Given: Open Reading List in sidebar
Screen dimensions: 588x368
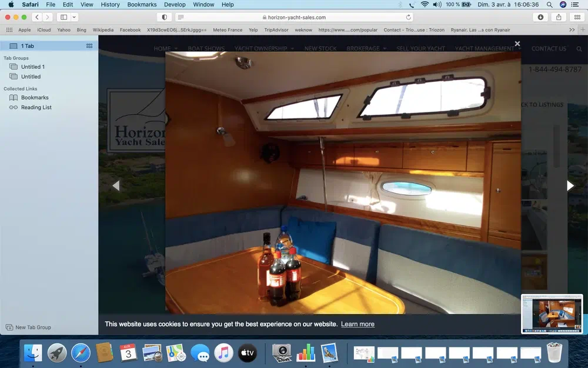Looking at the screenshot, I should pos(36,108).
